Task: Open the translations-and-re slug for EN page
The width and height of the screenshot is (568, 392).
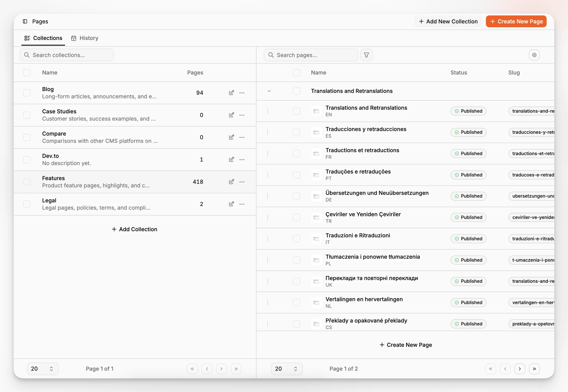Action: point(532,111)
